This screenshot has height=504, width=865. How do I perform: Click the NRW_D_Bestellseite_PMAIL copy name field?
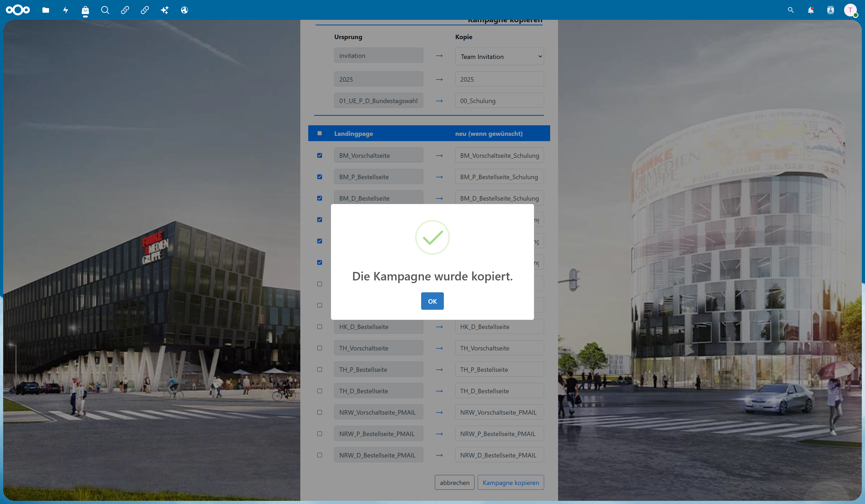(499, 455)
